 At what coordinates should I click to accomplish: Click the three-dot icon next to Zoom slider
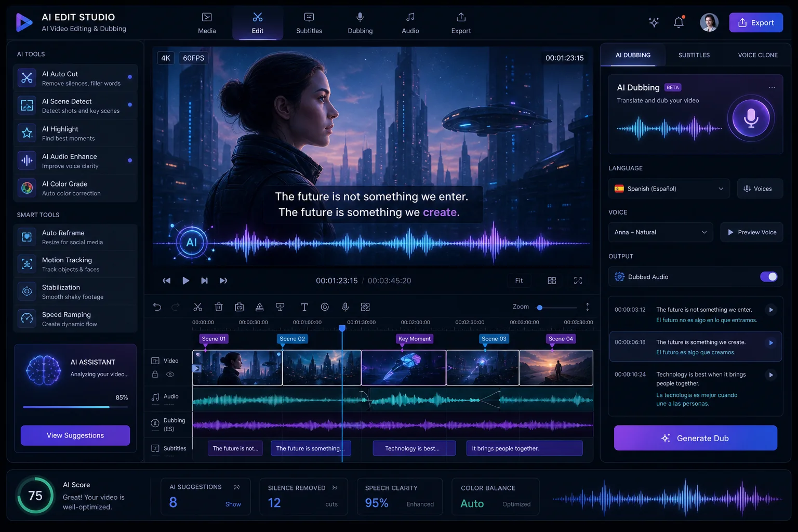click(588, 307)
